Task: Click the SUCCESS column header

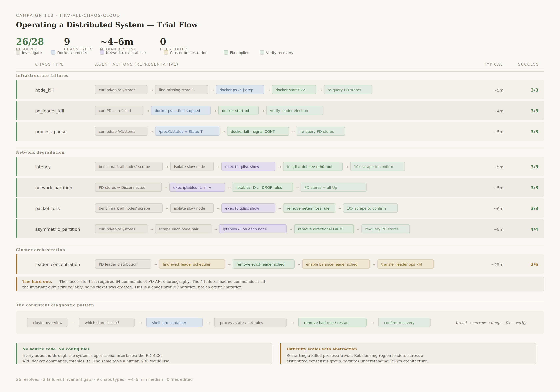Action: tap(528, 64)
